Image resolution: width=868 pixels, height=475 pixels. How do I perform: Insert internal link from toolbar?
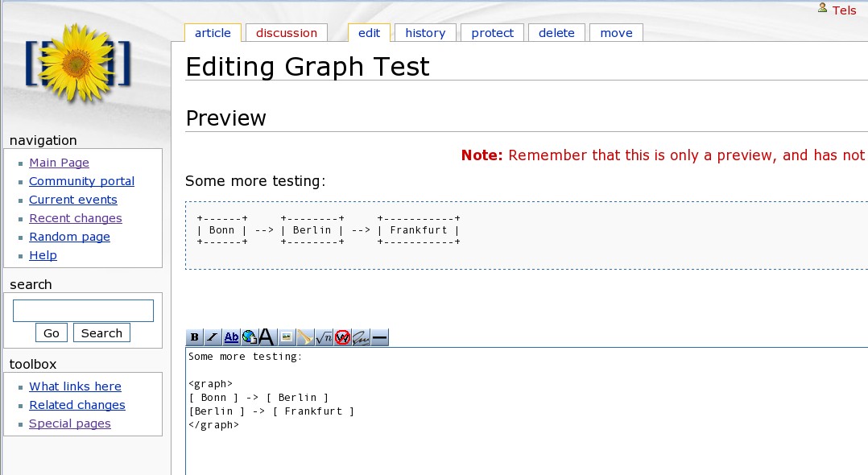(231, 337)
